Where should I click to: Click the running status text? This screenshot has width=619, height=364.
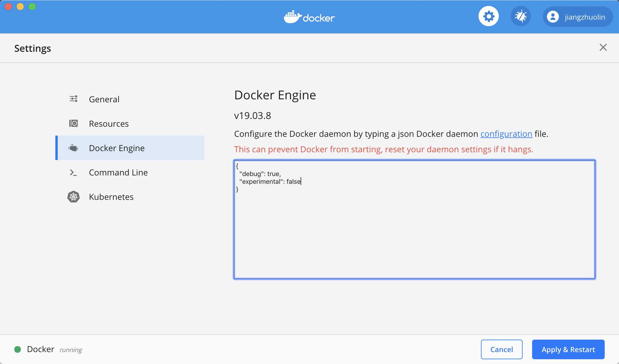coord(71,350)
